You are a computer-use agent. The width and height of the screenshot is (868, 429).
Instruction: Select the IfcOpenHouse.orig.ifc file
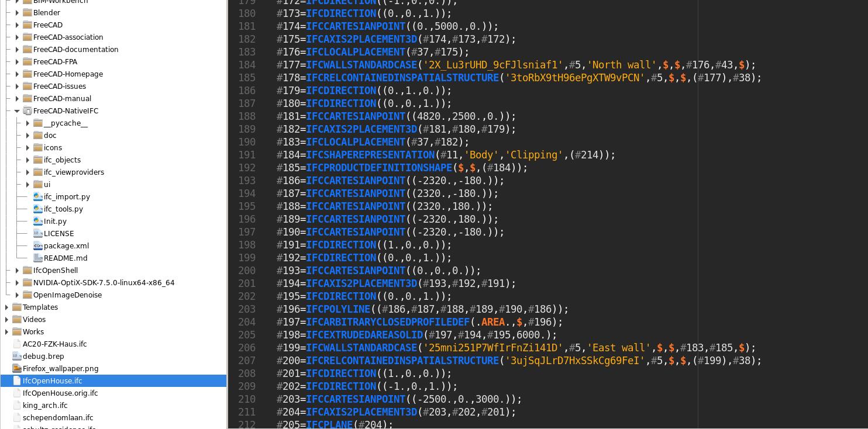click(60, 393)
